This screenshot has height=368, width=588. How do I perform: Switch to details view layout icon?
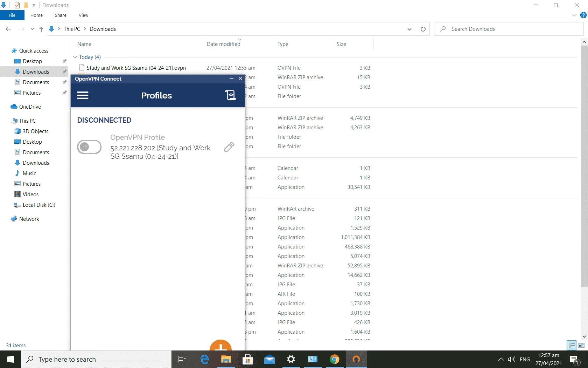[572, 345]
